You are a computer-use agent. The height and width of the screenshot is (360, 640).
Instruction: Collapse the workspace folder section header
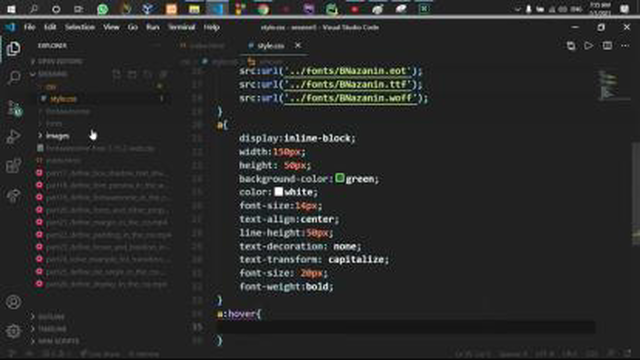(x=53, y=74)
